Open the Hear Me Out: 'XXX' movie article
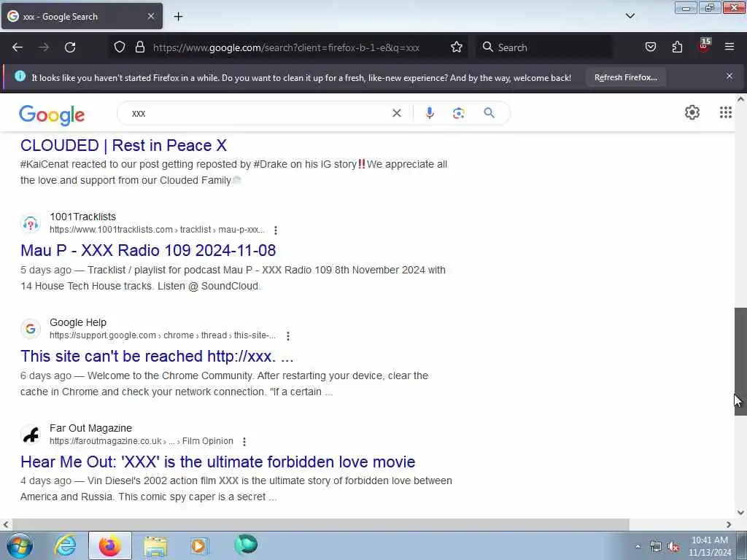747x560 pixels. 217,462
